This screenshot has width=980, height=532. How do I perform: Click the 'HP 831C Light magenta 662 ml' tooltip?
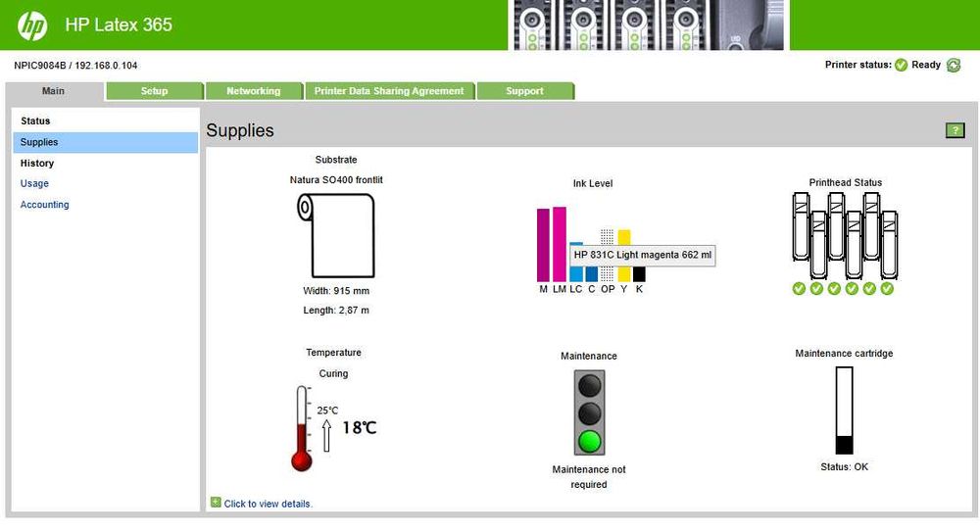coord(643,255)
